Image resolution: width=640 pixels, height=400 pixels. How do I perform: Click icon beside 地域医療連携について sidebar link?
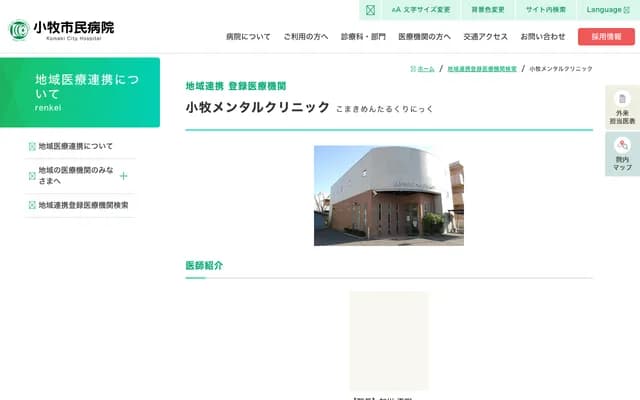coord(32,147)
